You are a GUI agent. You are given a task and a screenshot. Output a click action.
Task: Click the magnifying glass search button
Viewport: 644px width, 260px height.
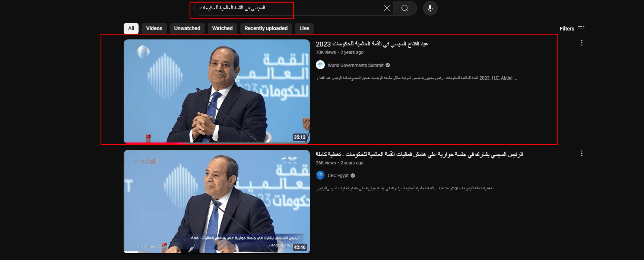405,8
